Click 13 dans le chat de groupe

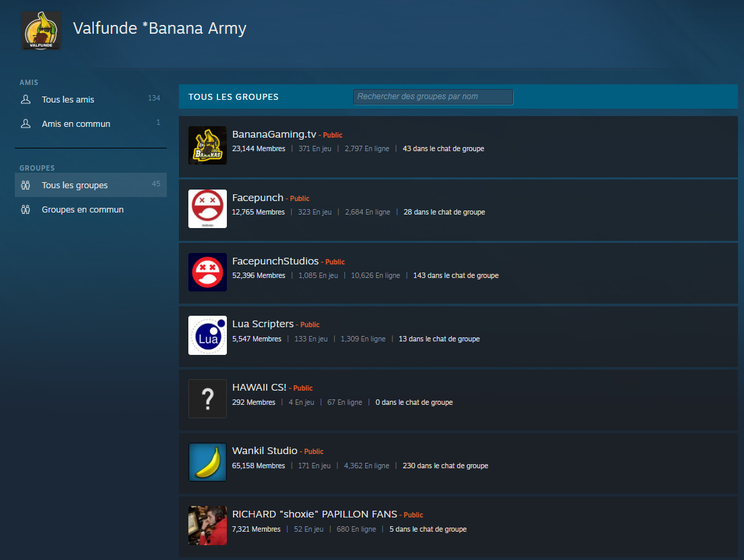(x=439, y=339)
